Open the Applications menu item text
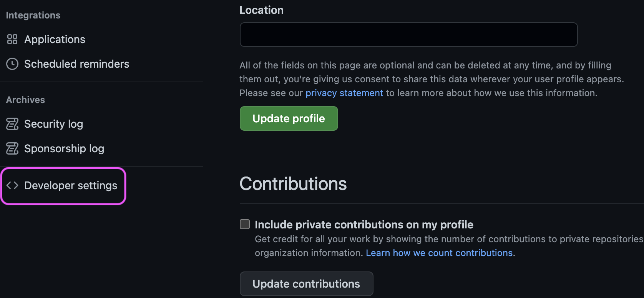This screenshot has height=298, width=644. coord(55,39)
